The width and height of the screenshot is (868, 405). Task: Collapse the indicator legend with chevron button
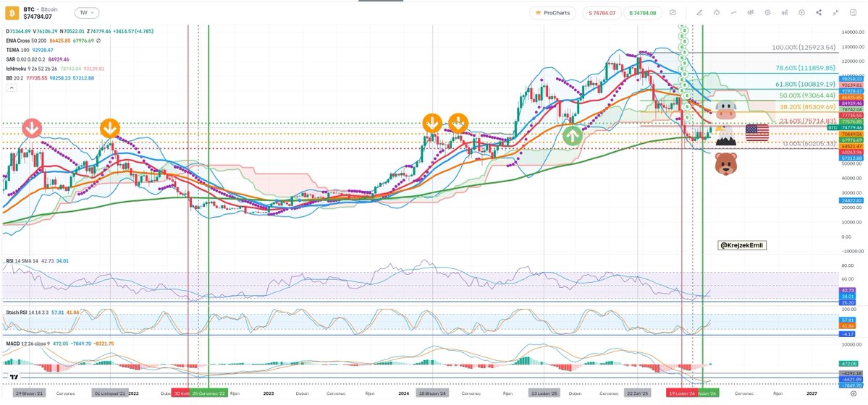[11, 88]
